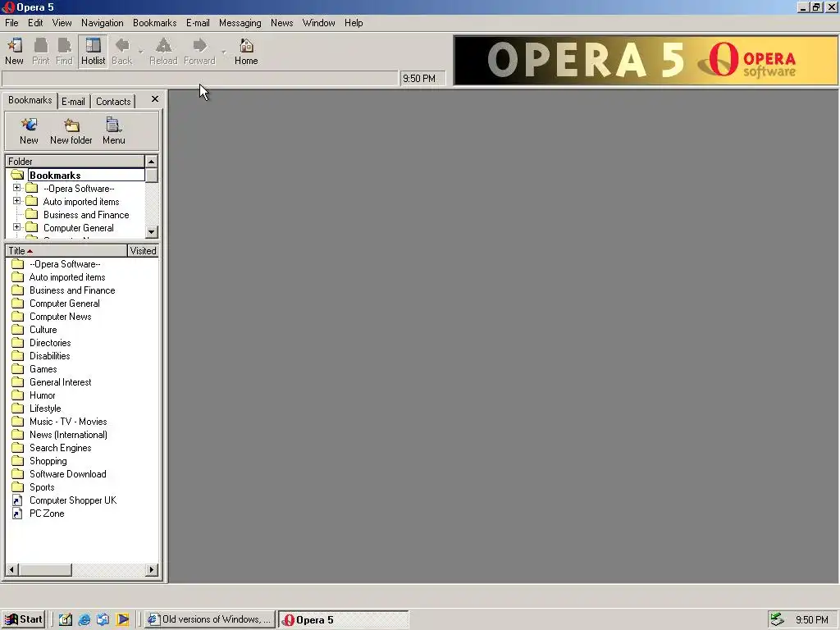Open the Help menu
Screen dimensions: 840x630
tap(354, 22)
